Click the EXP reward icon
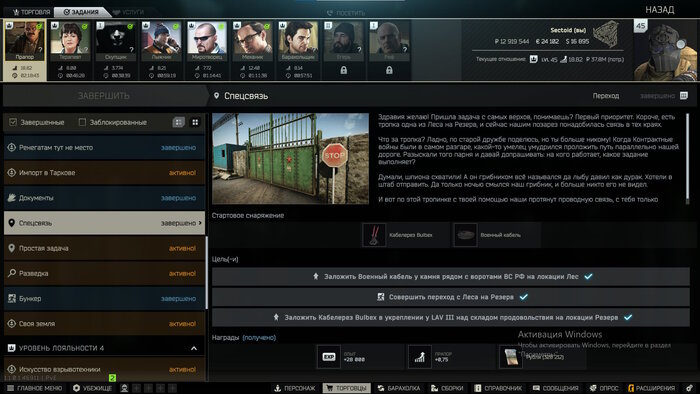The image size is (700, 394). (329, 357)
